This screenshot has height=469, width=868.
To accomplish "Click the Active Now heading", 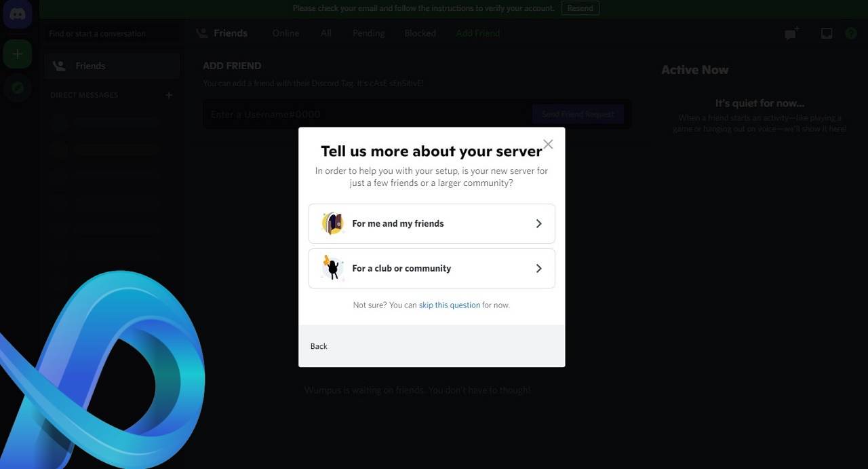I will coord(695,70).
